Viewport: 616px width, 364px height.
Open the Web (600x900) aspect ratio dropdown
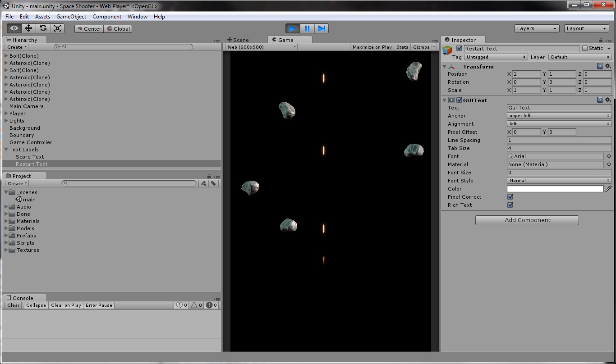[260, 46]
